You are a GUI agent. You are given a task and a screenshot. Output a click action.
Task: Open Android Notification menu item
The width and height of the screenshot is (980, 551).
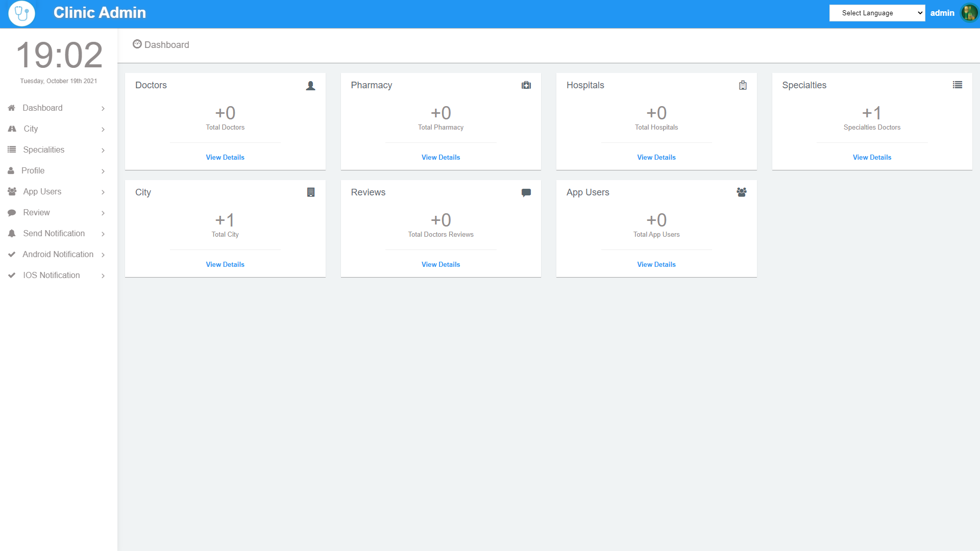(58, 255)
